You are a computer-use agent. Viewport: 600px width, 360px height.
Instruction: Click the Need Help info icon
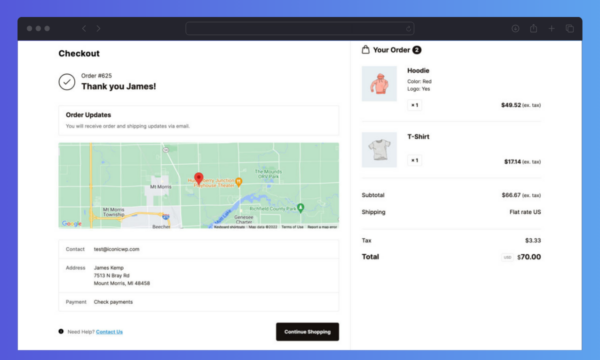tap(61, 331)
